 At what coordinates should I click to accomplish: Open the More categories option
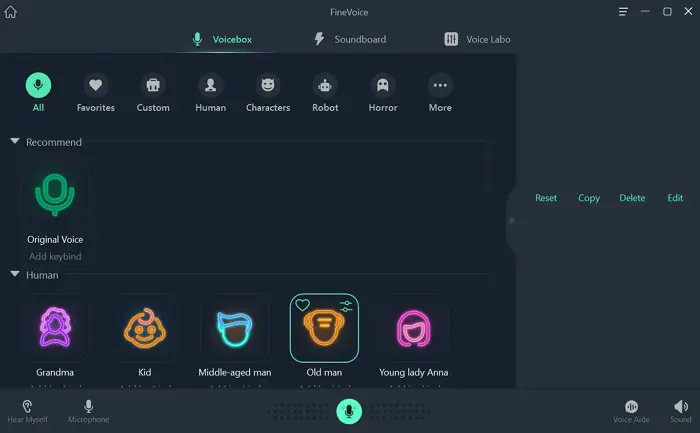tap(440, 92)
